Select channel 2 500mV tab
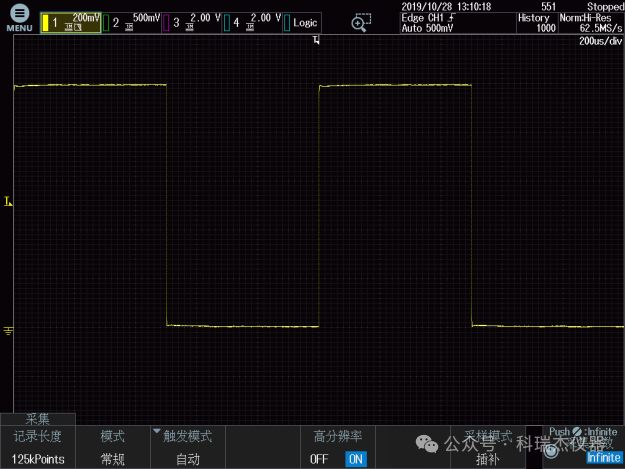This screenshot has height=469, width=625. coord(132,23)
